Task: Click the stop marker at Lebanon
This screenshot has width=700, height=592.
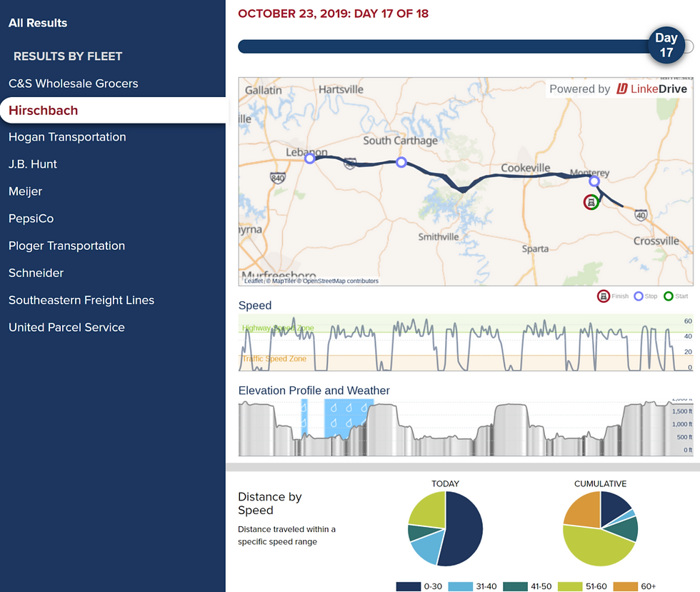Action: (x=310, y=158)
